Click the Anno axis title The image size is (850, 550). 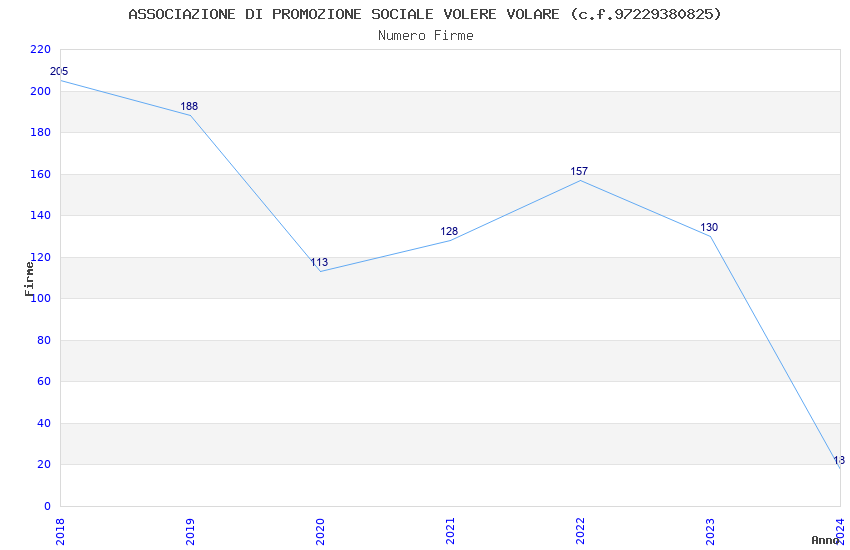coord(825,540)
